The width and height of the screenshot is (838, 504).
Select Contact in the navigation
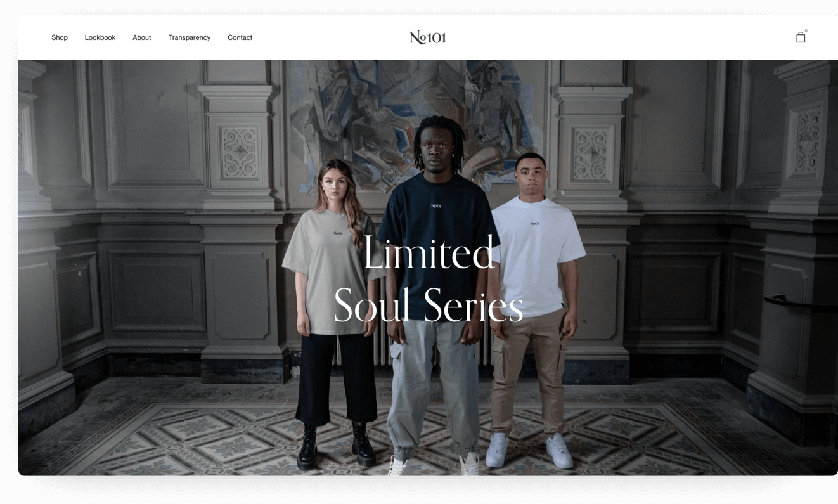click(240, 37)
